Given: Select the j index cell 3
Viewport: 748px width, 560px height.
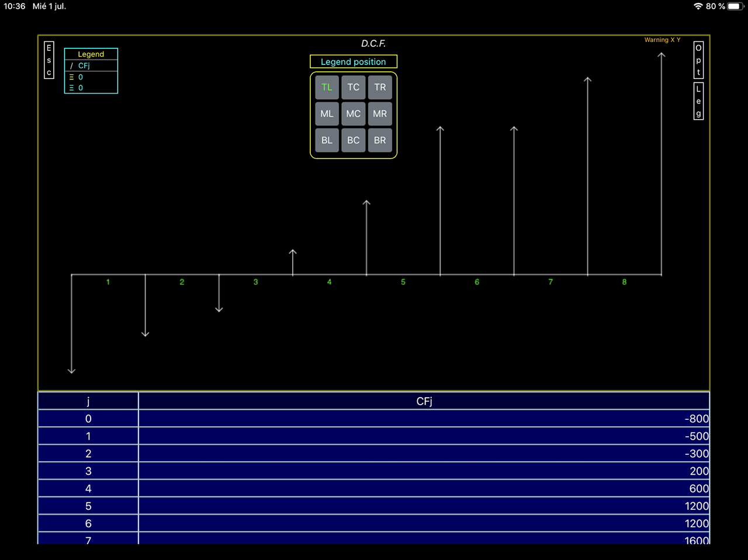Looking at the screenshot, I should click(x=88, y=471).
